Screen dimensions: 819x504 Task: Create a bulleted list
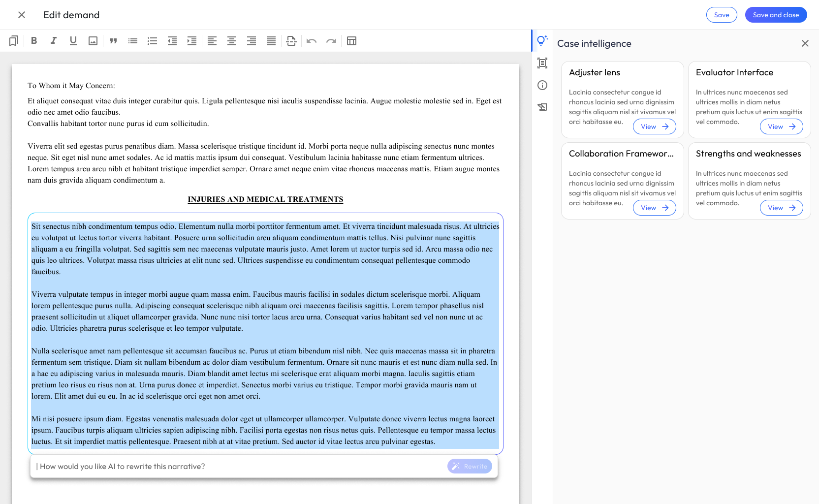133,41
